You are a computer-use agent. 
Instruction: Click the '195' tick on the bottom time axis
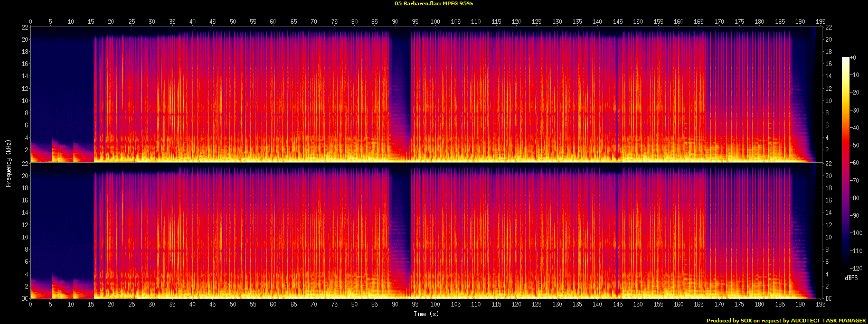pyautogui.click(x=820, y=304)
